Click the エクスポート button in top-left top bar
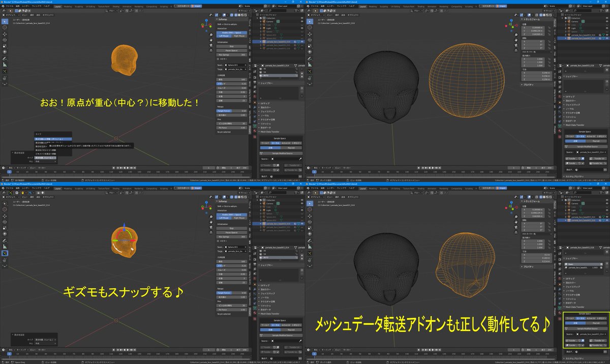 click(182, 6)
